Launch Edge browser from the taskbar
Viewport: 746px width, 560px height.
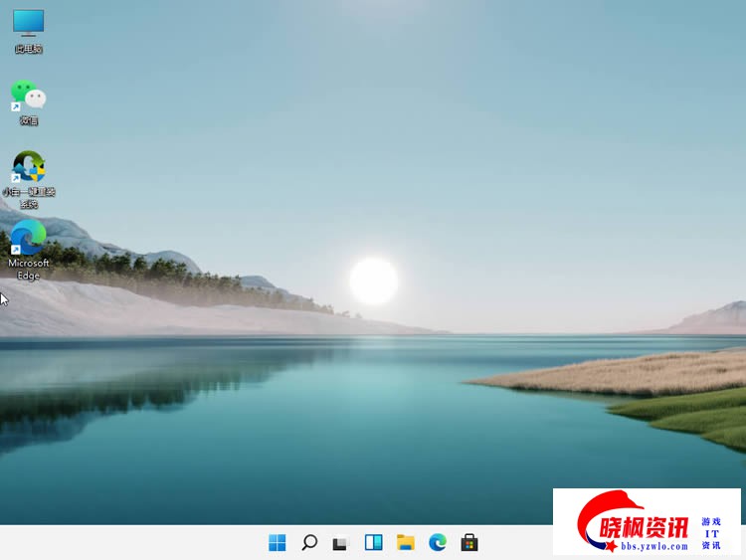click(x=437, y=542)
